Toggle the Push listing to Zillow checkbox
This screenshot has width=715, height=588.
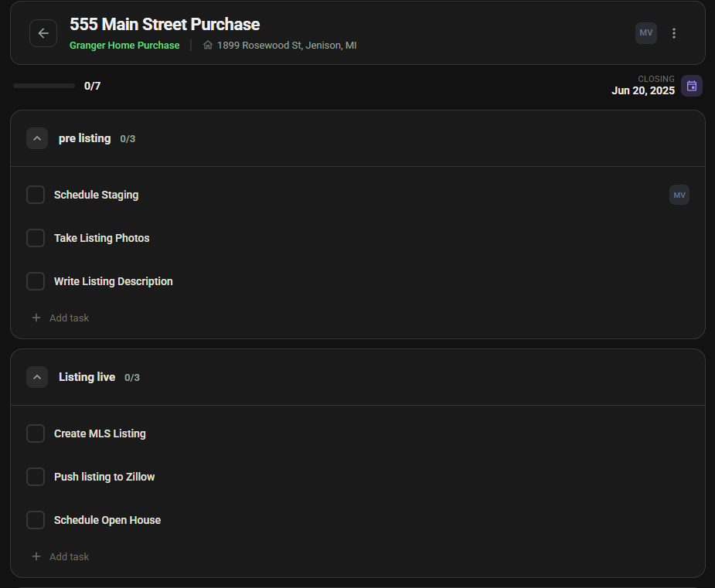(x=36, y=477)
